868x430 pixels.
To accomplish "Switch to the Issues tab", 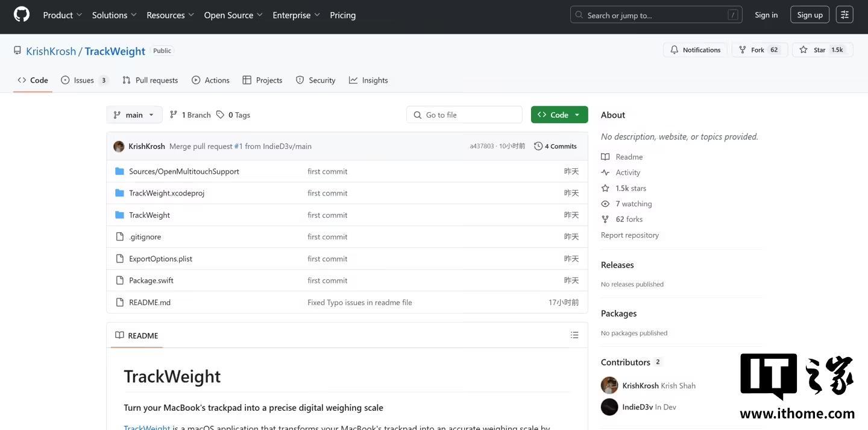I will coord(84,80).
